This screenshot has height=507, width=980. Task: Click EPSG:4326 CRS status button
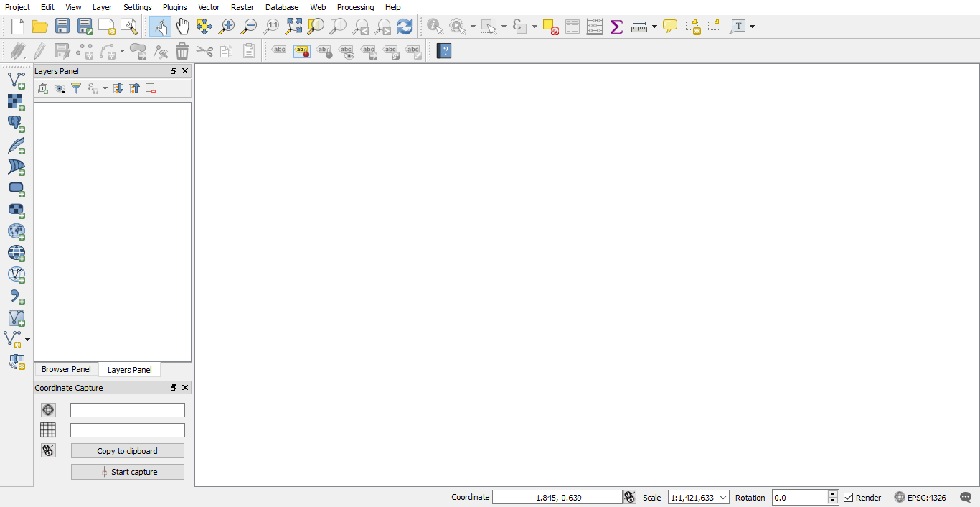point(920,498)
